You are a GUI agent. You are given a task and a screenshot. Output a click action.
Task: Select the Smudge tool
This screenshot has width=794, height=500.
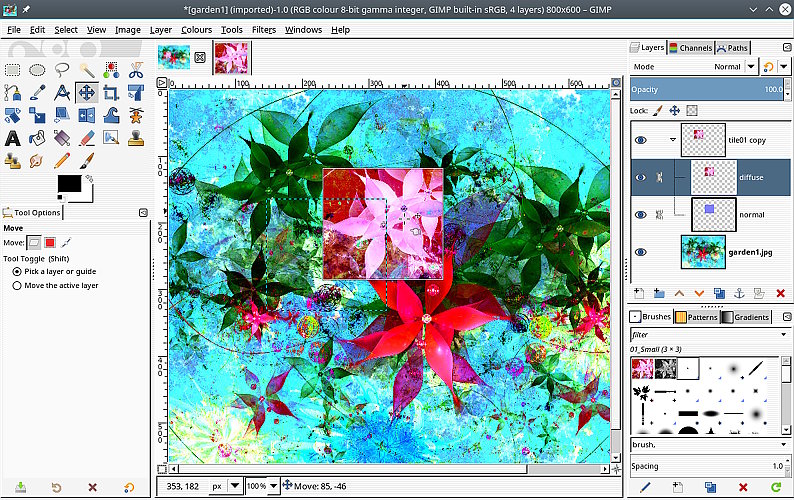point(37,161)
